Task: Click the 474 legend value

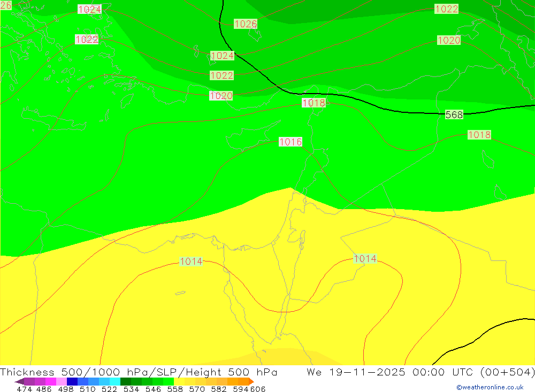Action: pos(25,389)
